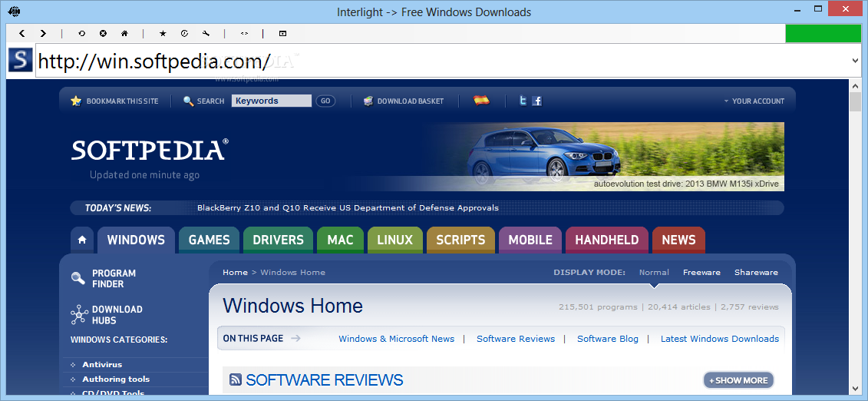
Task: Open the GAMES tab
Action: pyautogui.click(x=210, y=240)
